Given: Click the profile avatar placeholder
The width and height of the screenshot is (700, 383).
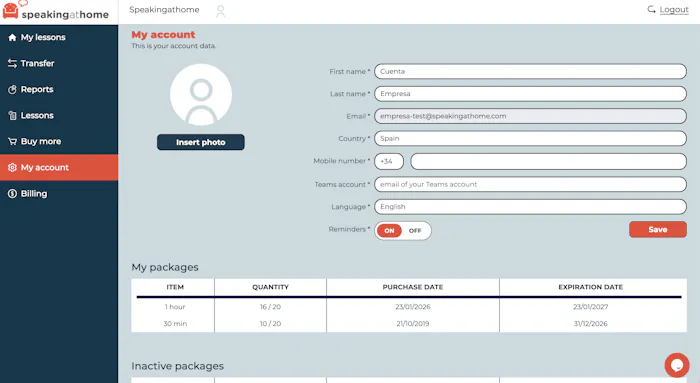Looking at the screenshot, I should pyautogui.click(x=201, y=94).
